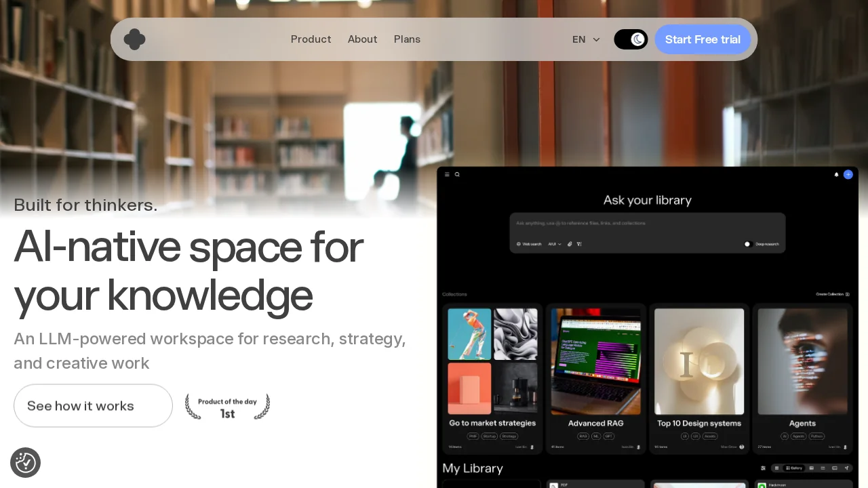Open the Product menu

pyautogui.click(x=311, y=39)
